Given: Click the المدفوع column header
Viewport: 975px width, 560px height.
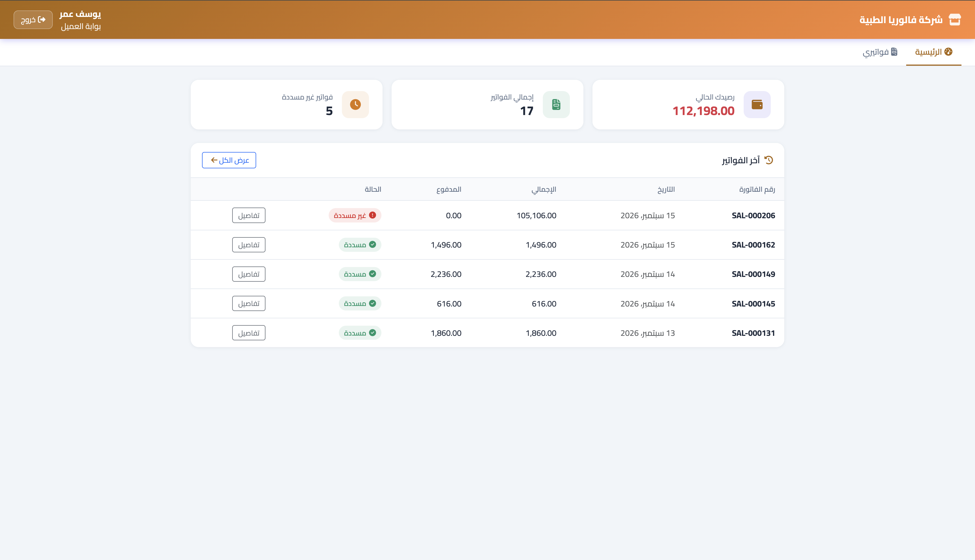Looking at the screenshot, I should coord(449,189).
